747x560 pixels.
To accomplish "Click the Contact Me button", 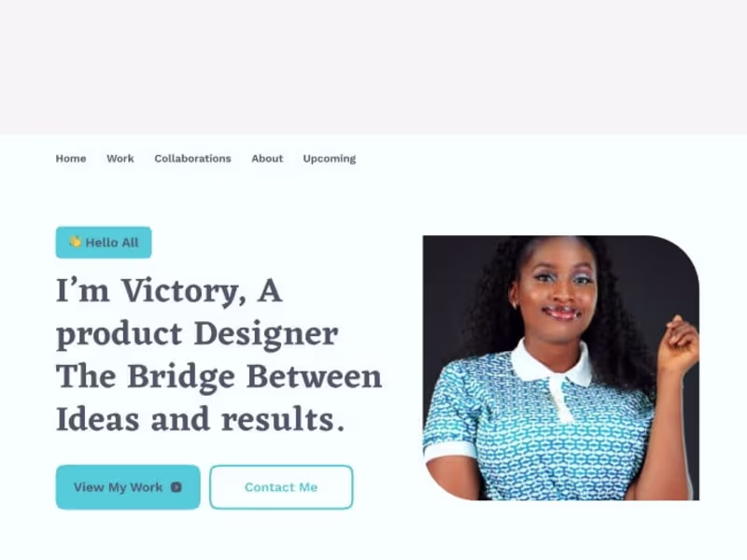I will tap(281, 487).
